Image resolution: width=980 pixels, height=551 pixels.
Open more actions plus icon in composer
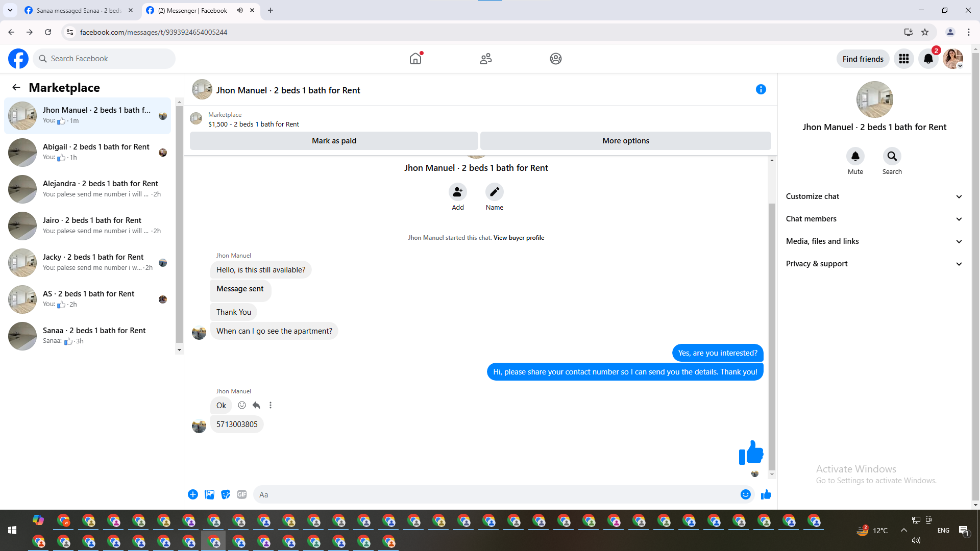193,494
